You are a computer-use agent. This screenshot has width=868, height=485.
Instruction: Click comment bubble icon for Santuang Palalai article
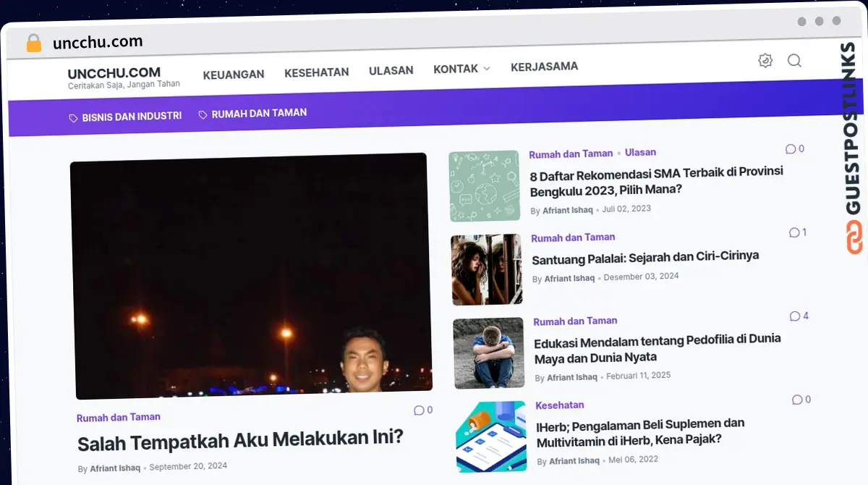click(x=794, y=233)
